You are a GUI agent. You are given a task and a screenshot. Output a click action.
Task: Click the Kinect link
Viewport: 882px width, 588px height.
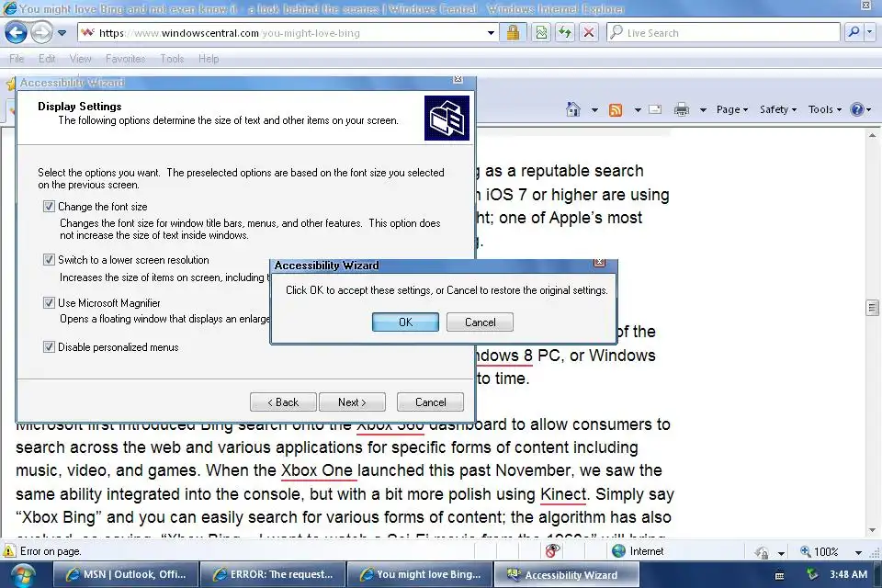pos(563,494)
